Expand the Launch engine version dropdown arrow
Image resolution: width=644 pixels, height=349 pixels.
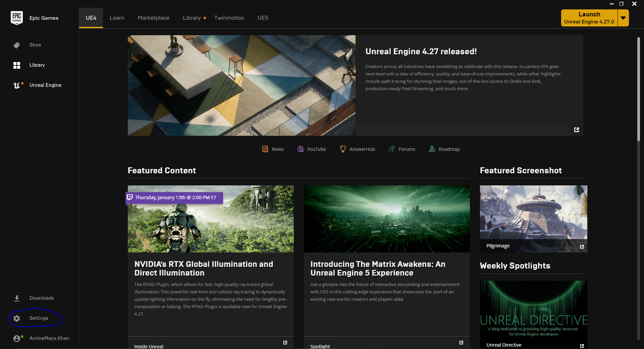pos(623,18)
